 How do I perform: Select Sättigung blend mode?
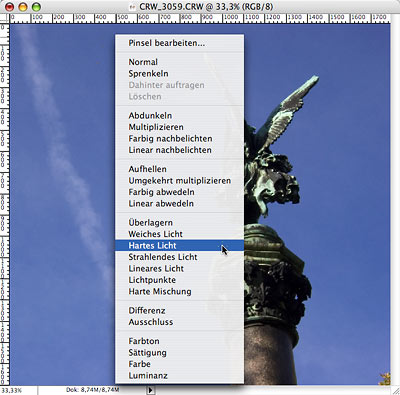179,353
